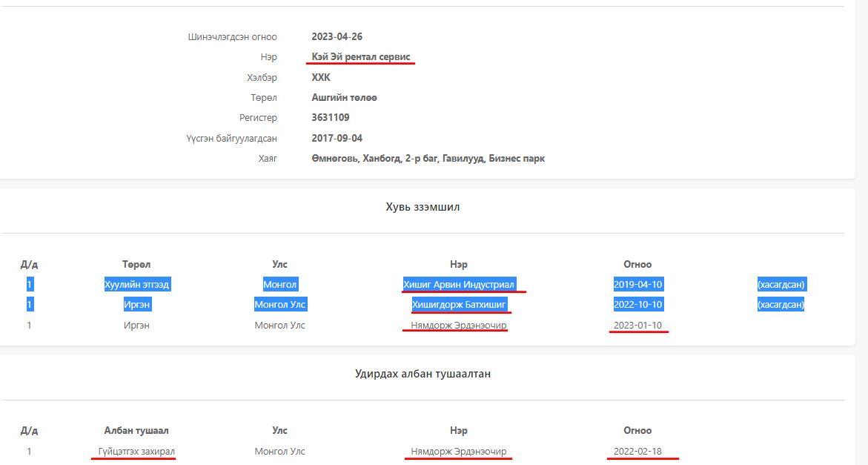Click Нямдорж Эрдэнэочир in the executive officers table
This screenshot has height=465, width=868.
(x=459, y=451)
